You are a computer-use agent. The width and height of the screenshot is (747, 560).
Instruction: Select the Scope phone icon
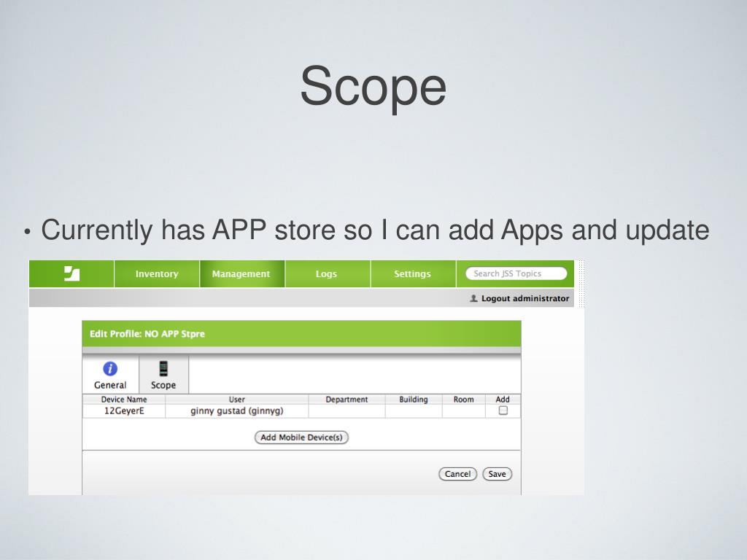(x=163, y=368)
